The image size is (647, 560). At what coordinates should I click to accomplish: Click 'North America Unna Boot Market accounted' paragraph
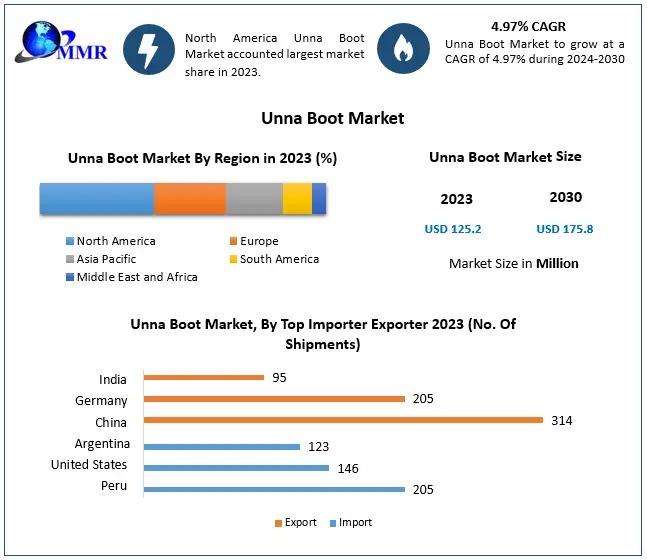pos(274,55)
